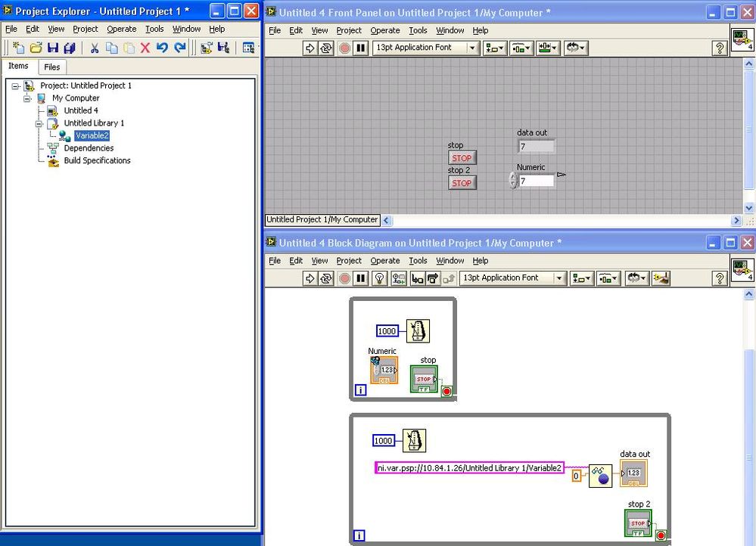Click the Numeric control input field

pyautogui.click(x=536, y=181)
